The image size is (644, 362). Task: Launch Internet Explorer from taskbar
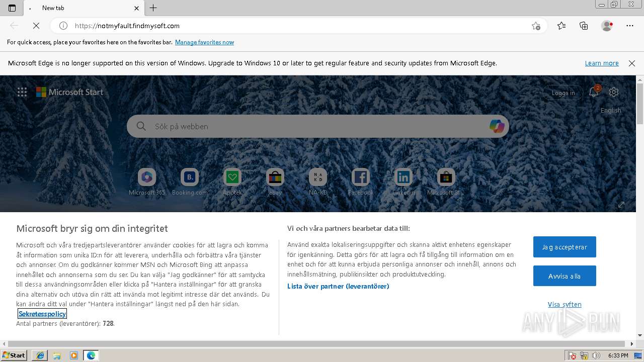pos(40,355)
